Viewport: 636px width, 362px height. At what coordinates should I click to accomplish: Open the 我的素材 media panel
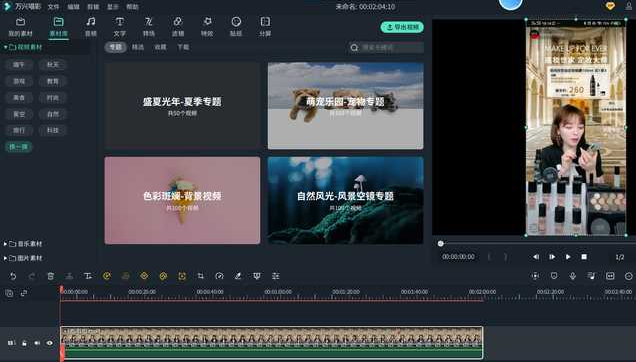click(20, 27)
